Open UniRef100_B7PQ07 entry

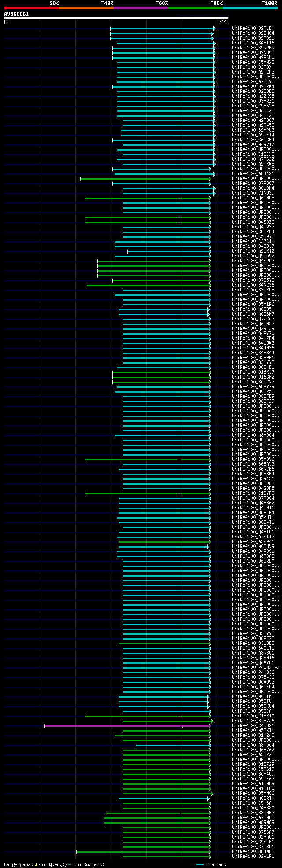[x=253, y=183]
